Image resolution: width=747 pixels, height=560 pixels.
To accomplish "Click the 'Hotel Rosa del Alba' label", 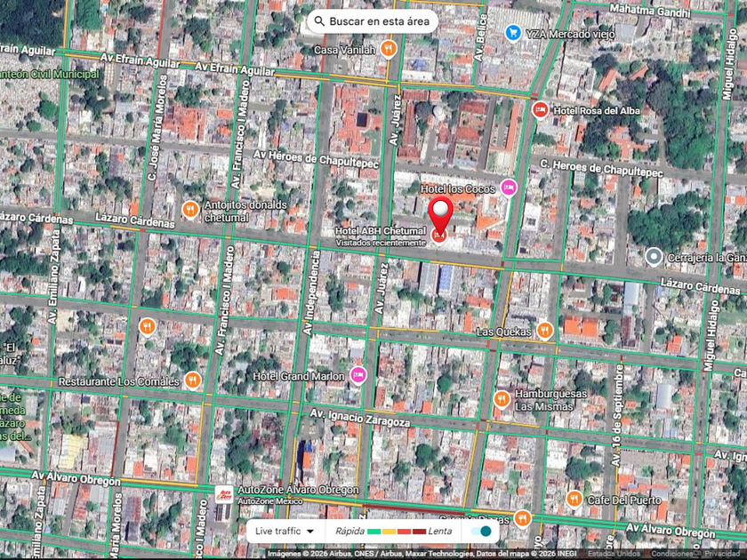I will point(597,110).
